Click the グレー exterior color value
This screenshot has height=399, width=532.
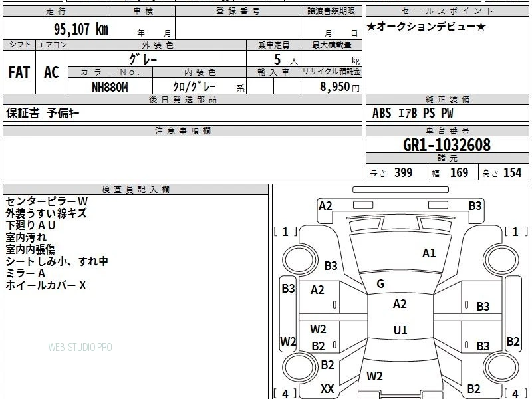143,59
